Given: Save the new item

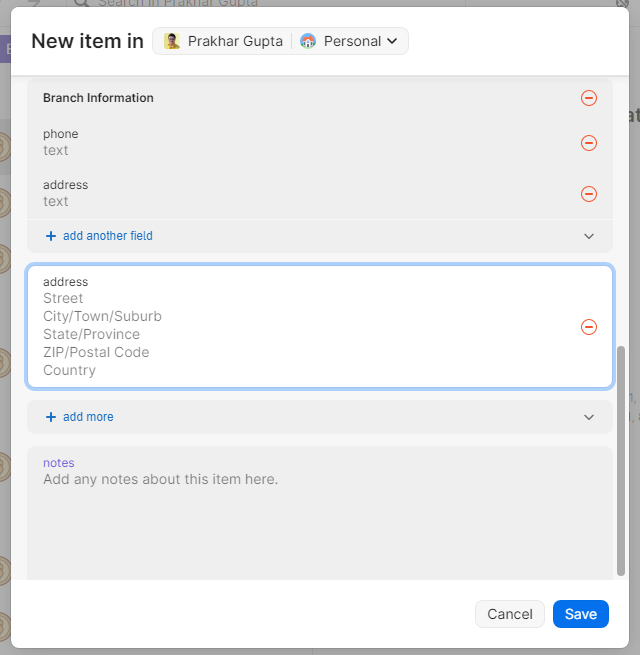Looking at the screenshot, I should [580, 614].
